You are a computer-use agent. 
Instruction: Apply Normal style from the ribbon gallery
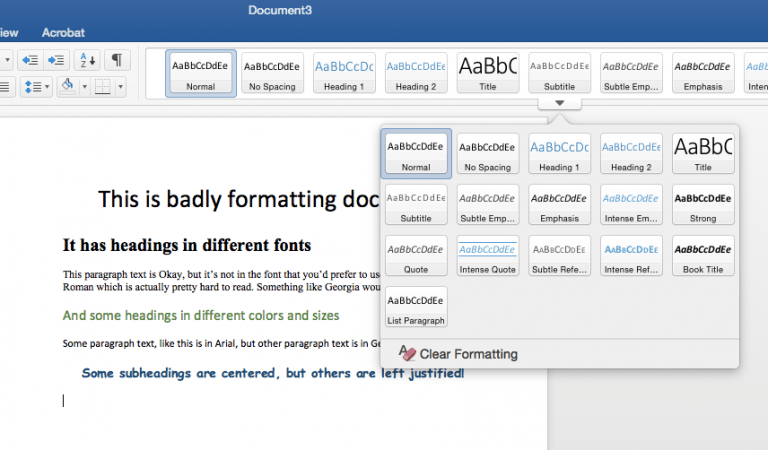201,73
